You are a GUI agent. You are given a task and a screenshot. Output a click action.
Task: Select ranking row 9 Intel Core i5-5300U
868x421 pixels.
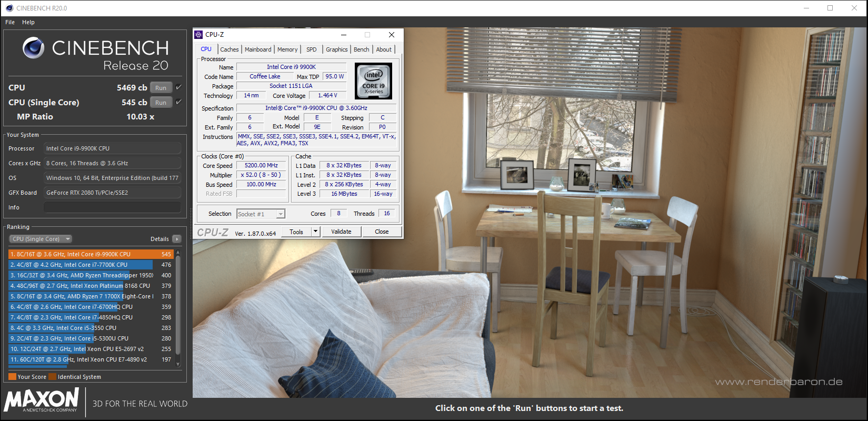(x=91, y=338)
